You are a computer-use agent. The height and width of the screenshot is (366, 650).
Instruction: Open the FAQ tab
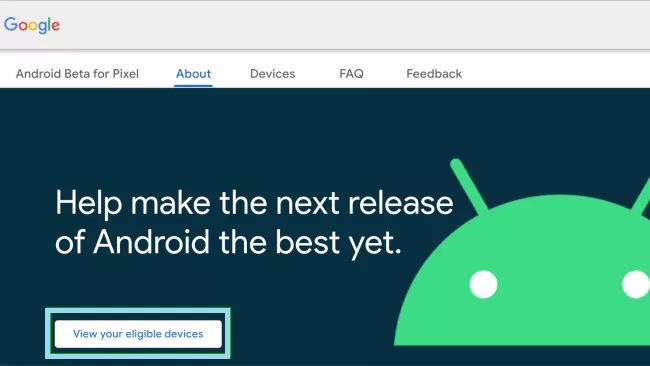[351, 74]
